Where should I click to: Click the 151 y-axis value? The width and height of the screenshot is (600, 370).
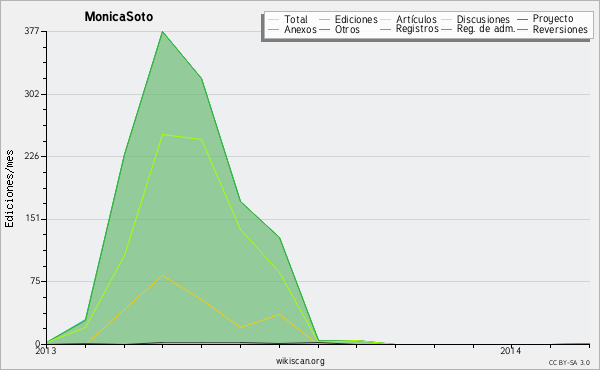32,218
